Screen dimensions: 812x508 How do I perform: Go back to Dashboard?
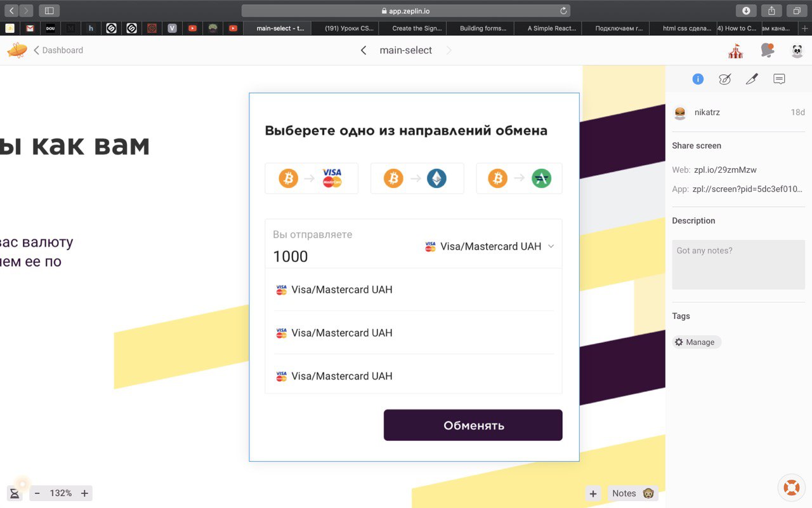click(x=58, y=50)
